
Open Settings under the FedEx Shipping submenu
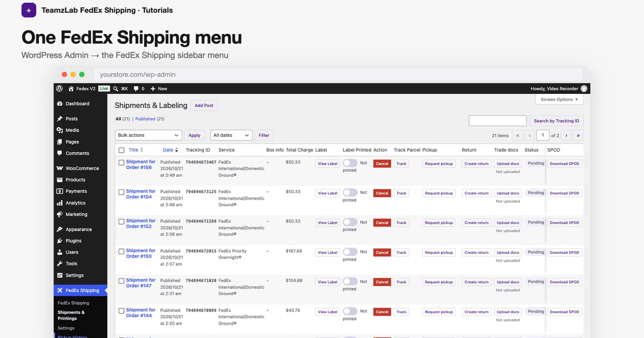point(66,328)
